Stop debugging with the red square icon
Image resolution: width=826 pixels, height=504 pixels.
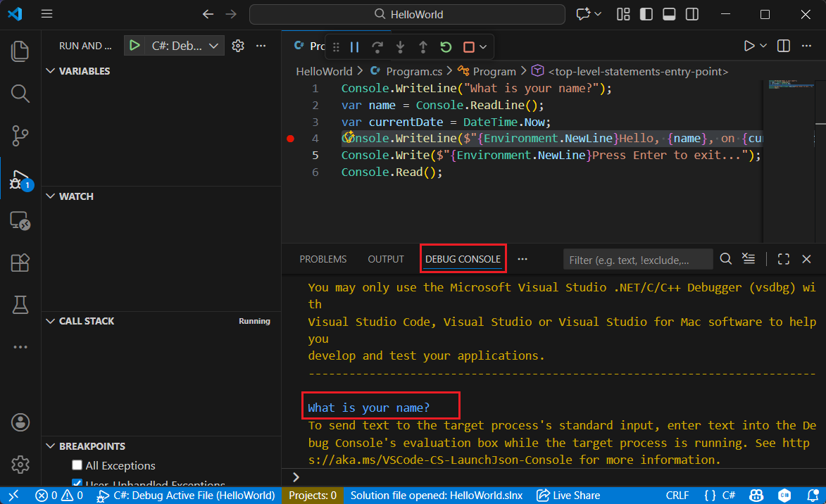point(466,46)
